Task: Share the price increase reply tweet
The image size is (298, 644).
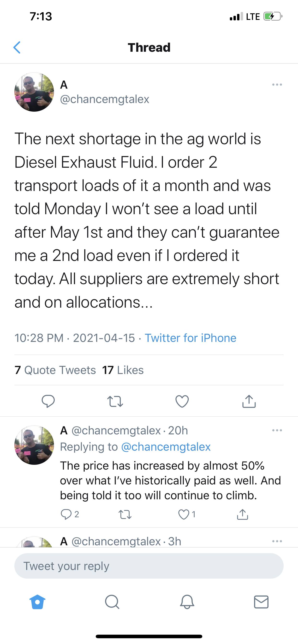Action: click(x=242, y=514)
